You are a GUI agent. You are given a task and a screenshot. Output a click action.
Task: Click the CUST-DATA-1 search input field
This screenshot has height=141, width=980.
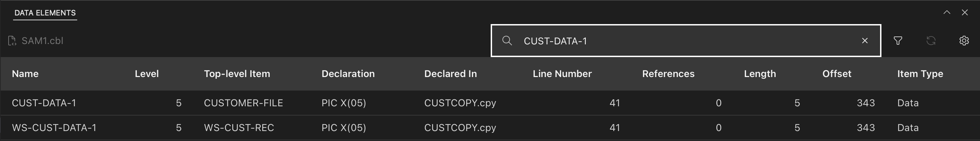tap(685, 41)
